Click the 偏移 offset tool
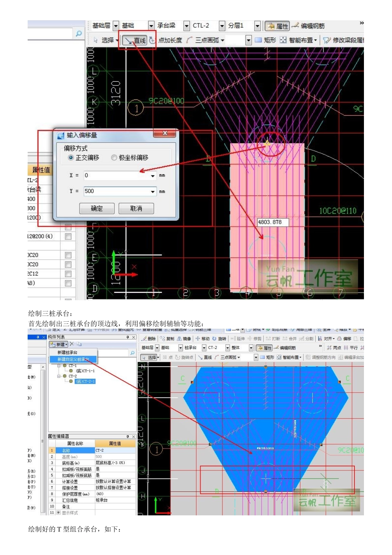Screen dimensions: 392x555 [x=345, y=339]
